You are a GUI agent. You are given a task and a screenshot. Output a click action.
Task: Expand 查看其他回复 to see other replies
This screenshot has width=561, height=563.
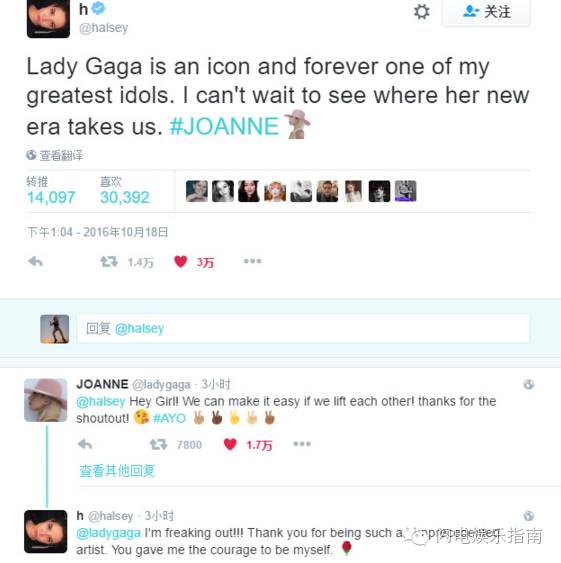[x=117, y=471]
